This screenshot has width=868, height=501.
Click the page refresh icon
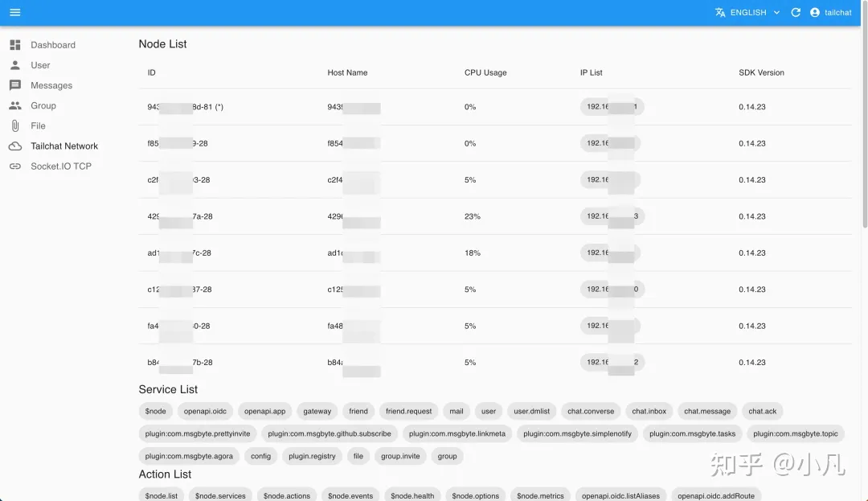click(x=795, y=12)
